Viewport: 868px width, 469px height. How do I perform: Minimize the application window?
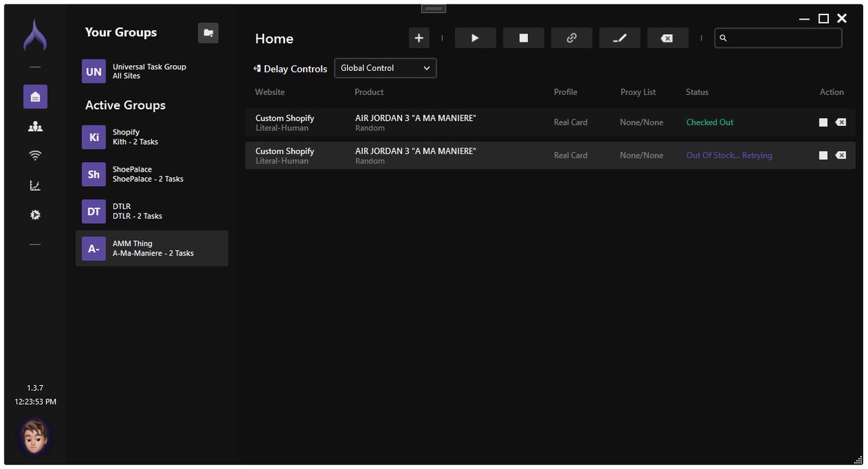click(x=804, y=19)
